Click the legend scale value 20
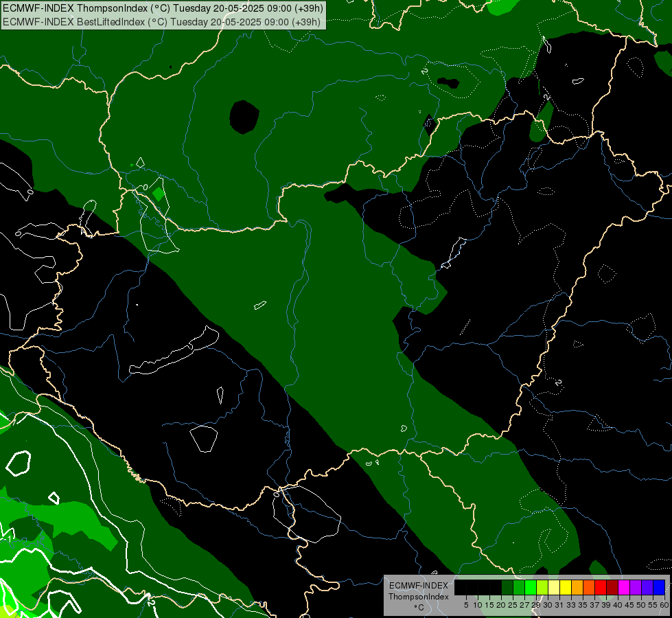Image resolution: width=672 pixels, height=618 pixels. click(501, 605)
